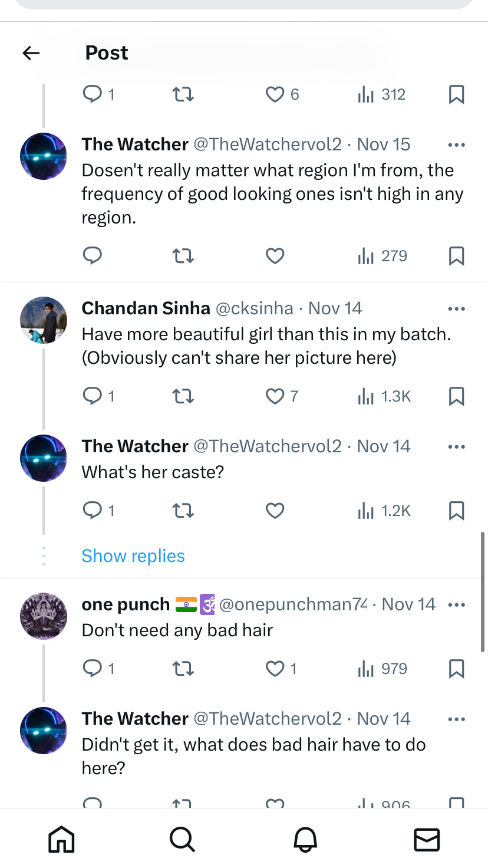View analytics showing 279 views
The image size is (488, 868).
[383, 256]
